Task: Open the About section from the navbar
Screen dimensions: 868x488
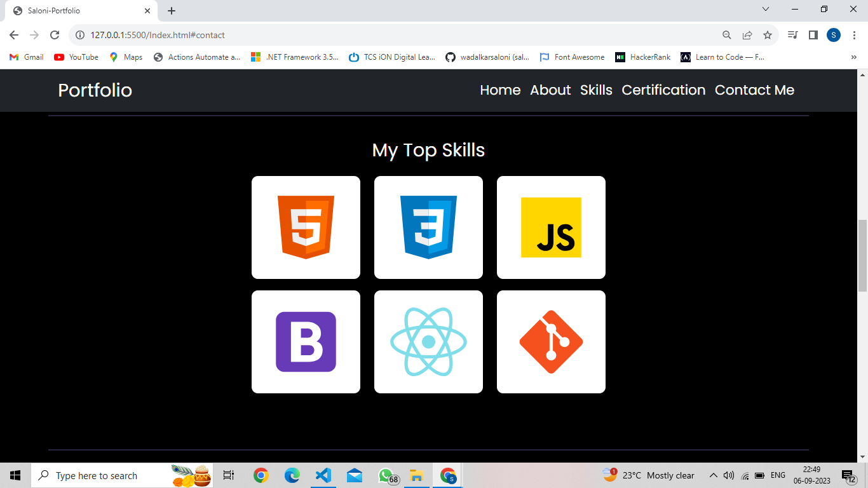Action: [550, 90]
